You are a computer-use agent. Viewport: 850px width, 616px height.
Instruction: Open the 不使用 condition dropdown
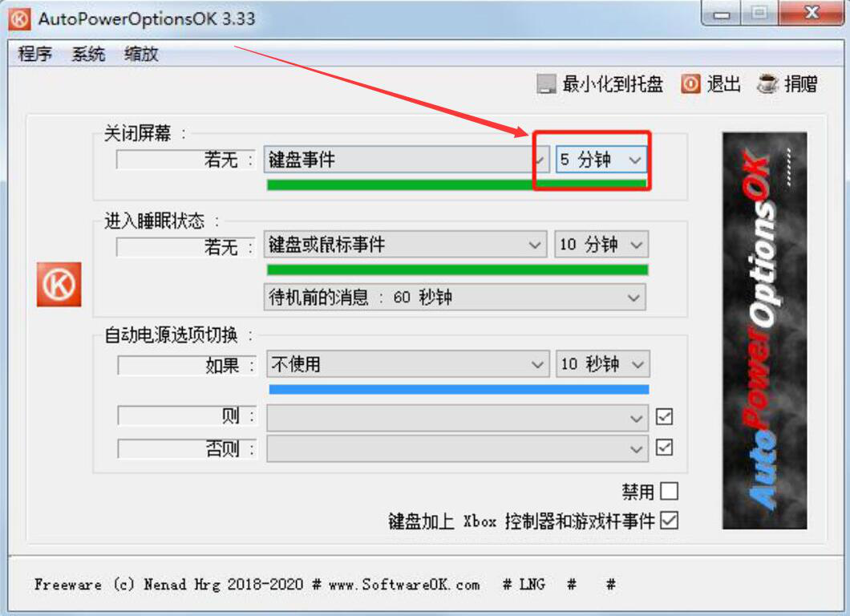pyautogui.click(x=407, y=364)
